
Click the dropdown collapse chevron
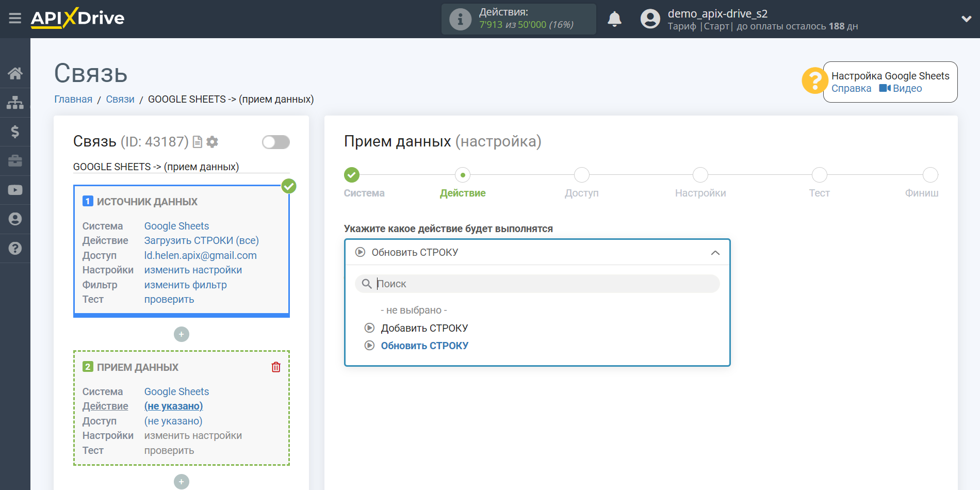[x=715, y=253]
